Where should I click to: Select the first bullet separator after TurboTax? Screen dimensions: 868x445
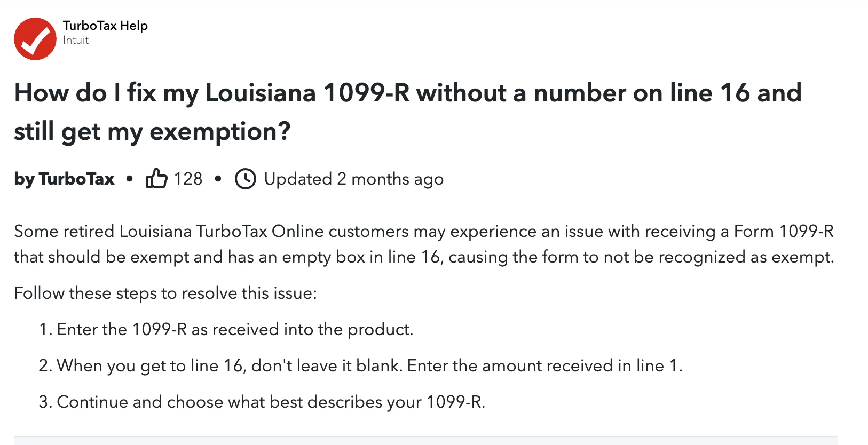[129, 179]
